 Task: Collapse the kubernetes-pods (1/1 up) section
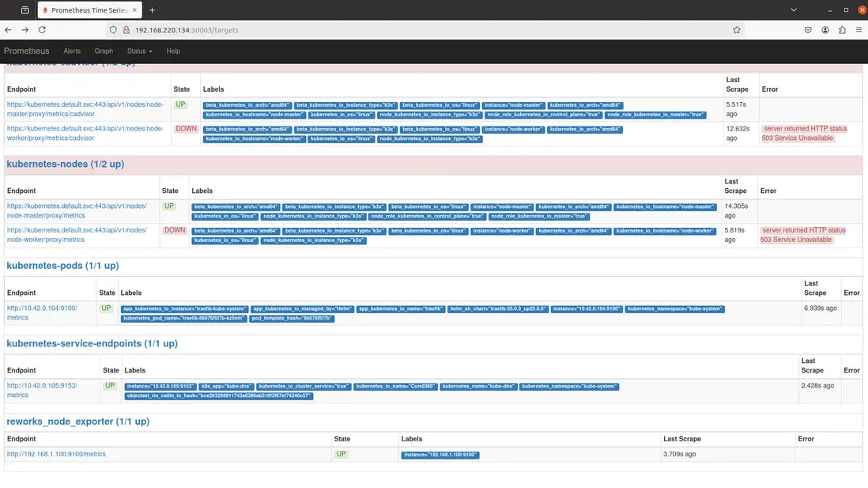62,266
